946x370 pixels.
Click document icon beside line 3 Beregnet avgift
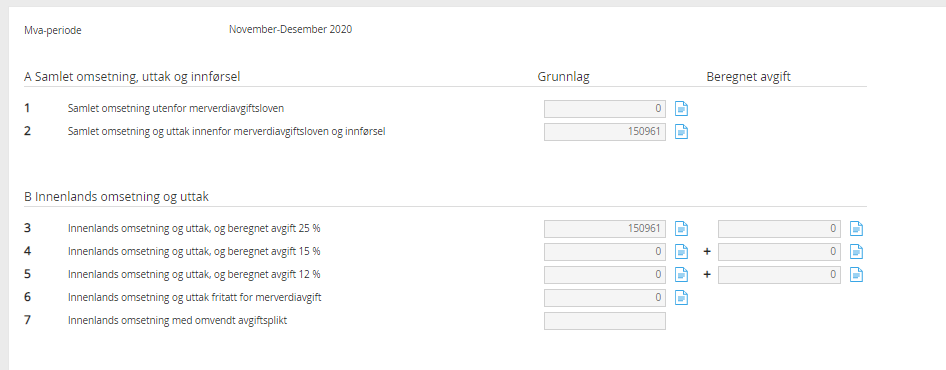tap(856, 229)
